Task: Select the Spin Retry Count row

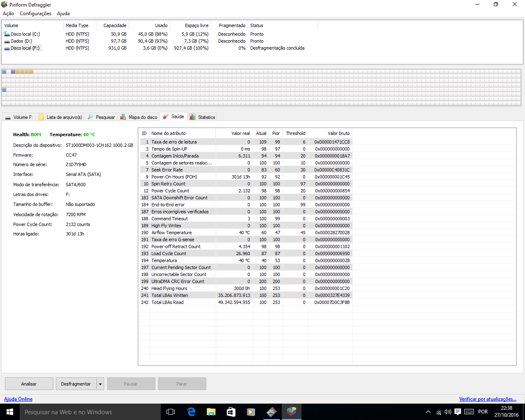Action: click(245, 184)
